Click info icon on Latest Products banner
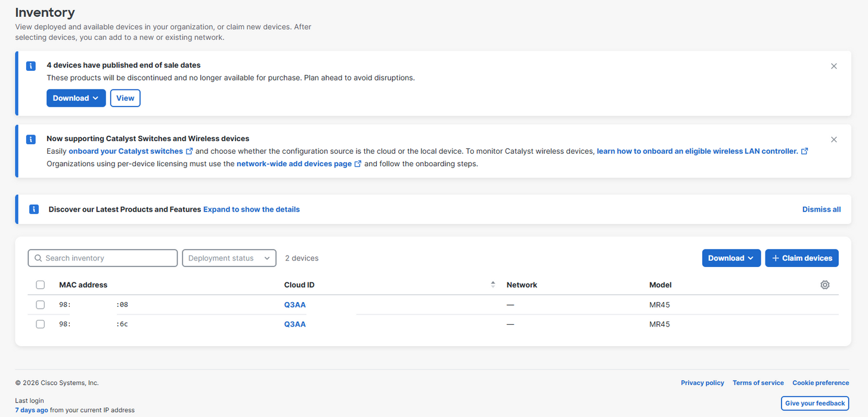Screen dimensions: 868x417 [x=34, y=209]
